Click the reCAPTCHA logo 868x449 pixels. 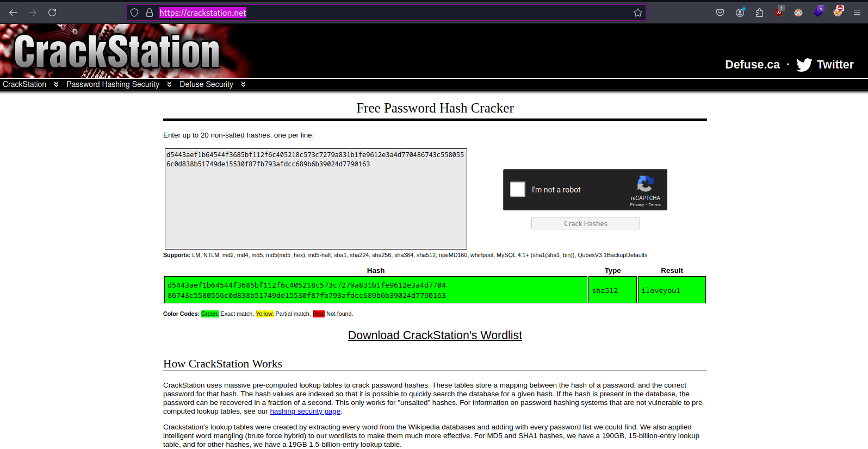point(645,184)
